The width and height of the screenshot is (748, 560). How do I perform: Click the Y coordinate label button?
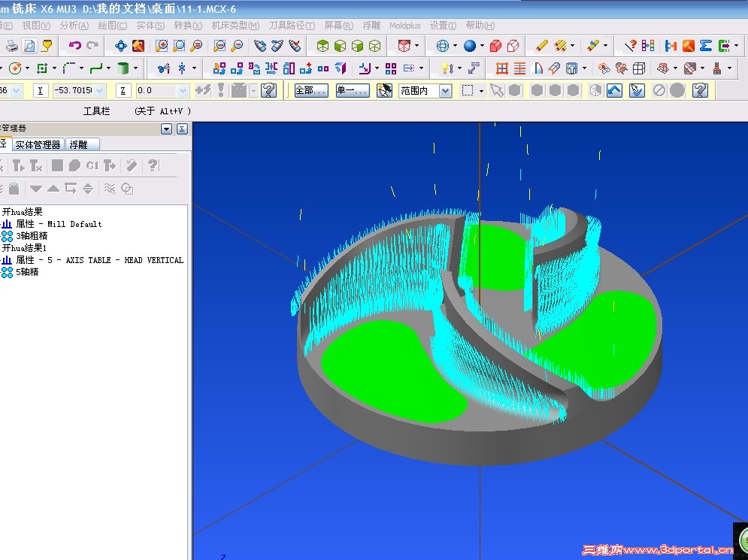point(40,90)
